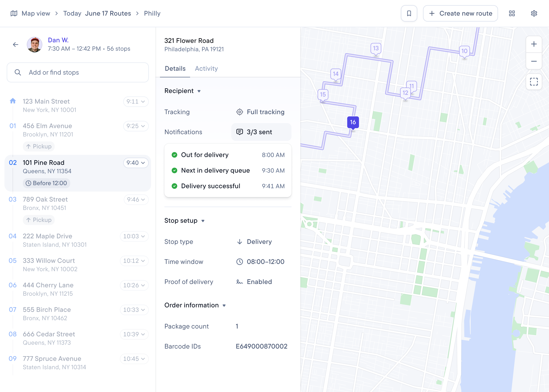The image size is (549, 392).
Task: Click the notifications message icon
Action: click(x=239, y=132)
